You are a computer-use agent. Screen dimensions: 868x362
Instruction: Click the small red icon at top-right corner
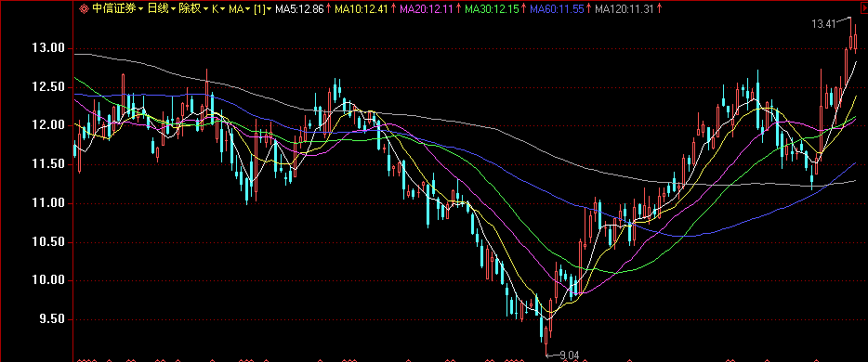click(863, 8)
